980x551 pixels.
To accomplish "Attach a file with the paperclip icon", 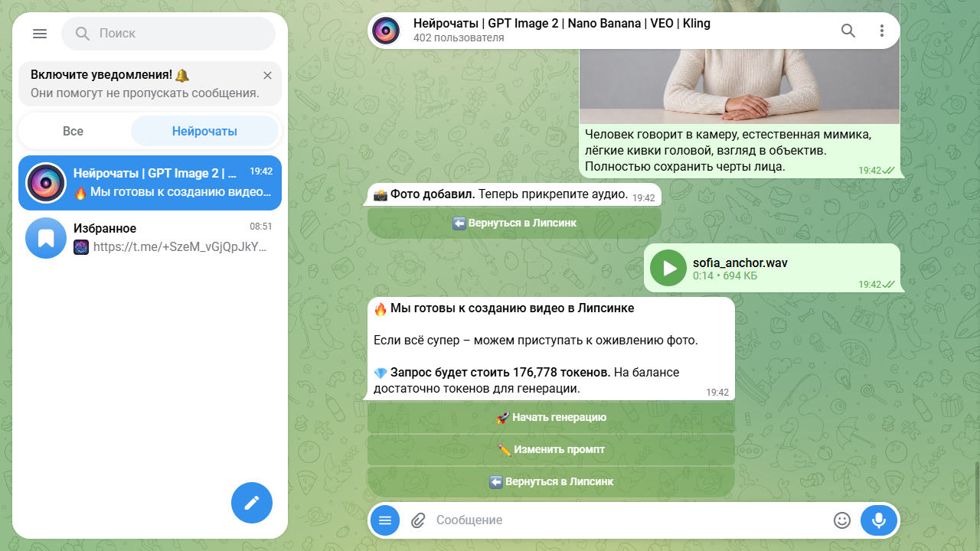I will point(418,520).
